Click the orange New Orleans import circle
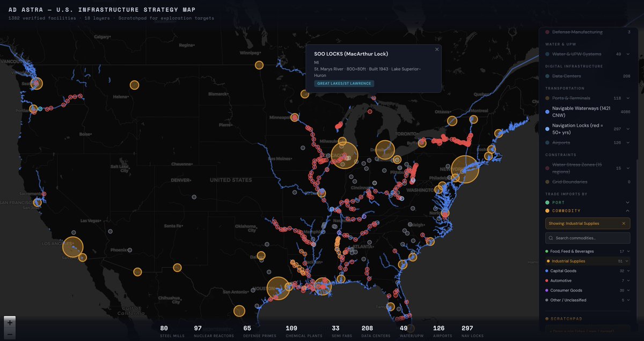This screenshot has height=341, width=644. (321, 285)
